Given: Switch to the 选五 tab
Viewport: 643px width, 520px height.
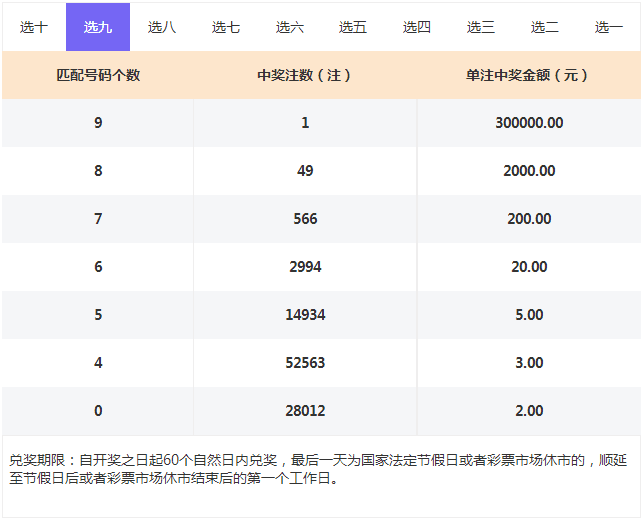Looking at the screenshot, I should click(x=353, y=27).
